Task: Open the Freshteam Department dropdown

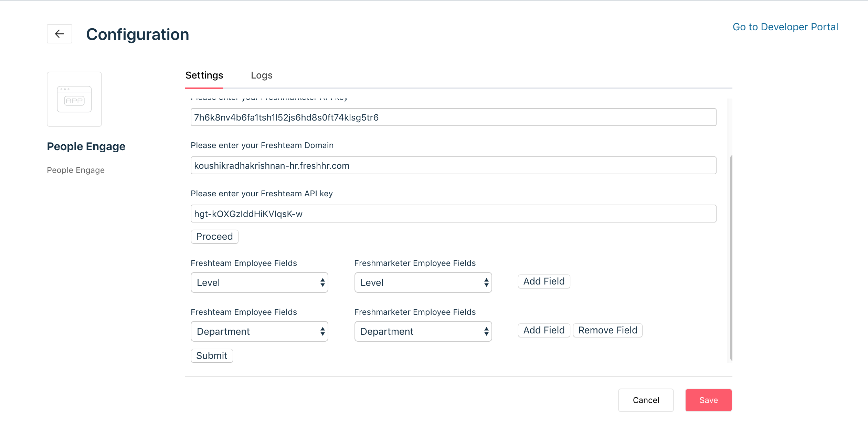Action: point(260,332)
